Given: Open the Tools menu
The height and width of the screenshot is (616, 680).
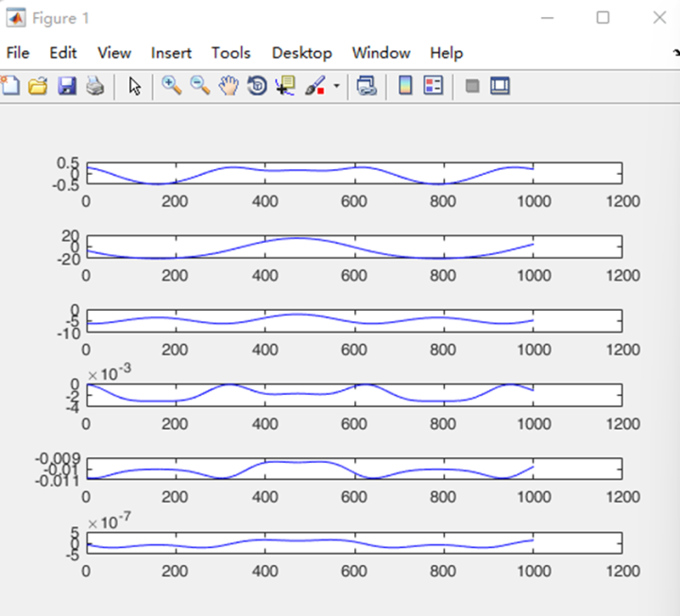Looking at the screenshot, I should [230, 53].
